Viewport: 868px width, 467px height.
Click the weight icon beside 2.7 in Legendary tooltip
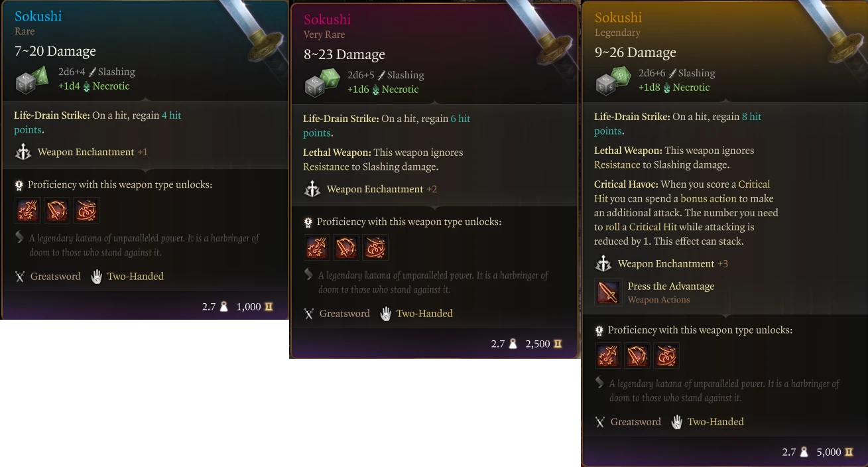[x=804, y=452]
